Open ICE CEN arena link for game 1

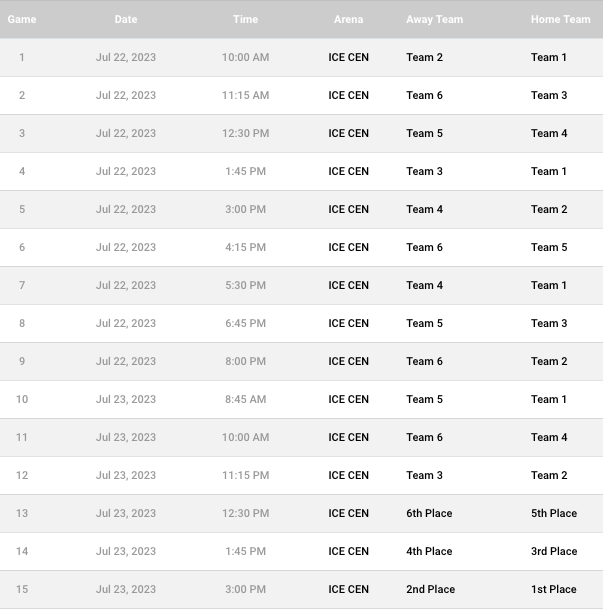pos(349,57)
